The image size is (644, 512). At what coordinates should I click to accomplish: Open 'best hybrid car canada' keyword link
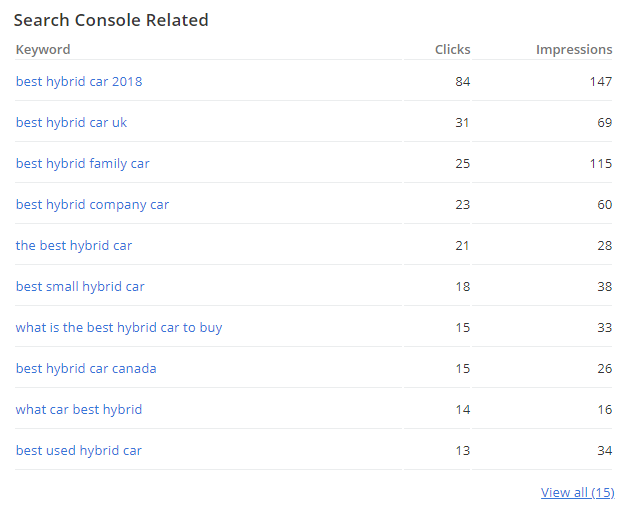[x=86, y=368]
